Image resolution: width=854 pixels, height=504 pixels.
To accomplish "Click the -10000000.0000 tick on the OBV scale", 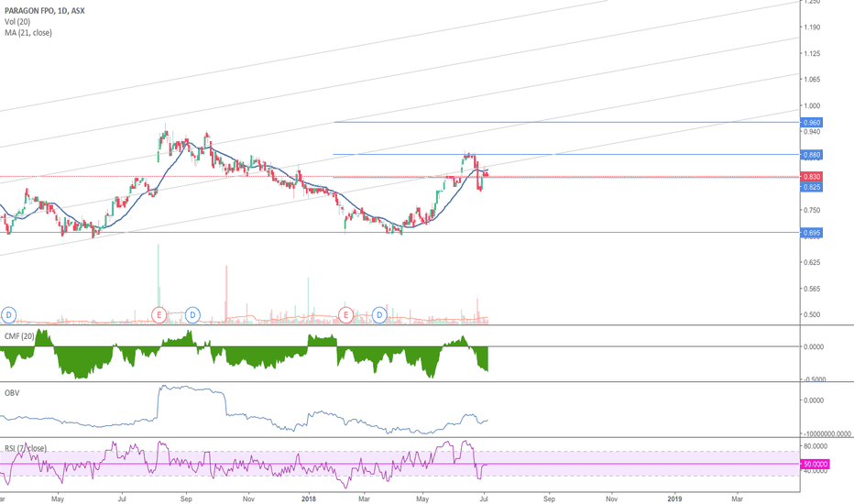I will tap(827, 433).
